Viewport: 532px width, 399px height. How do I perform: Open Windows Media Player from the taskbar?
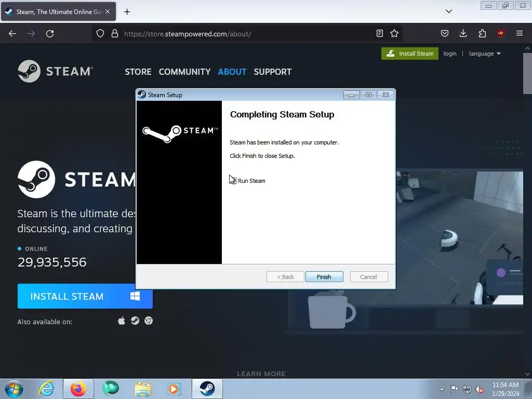175,389
